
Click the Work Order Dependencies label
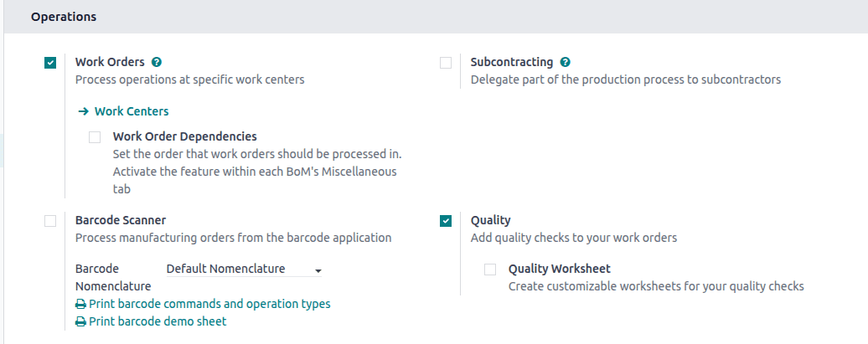click(185, 136)
